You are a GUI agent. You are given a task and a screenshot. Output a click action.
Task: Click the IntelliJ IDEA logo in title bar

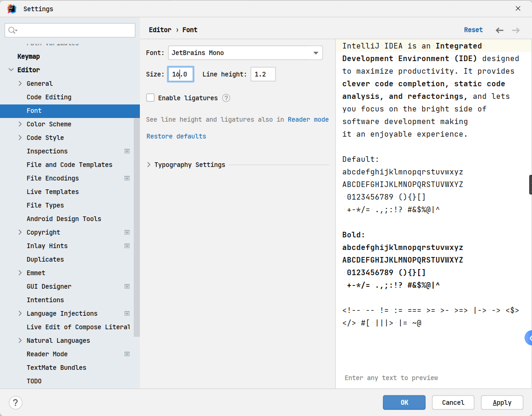[x=12, y=9]
